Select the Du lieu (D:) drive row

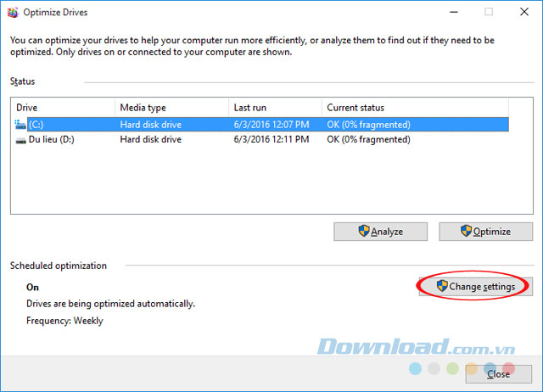[x=262, y=139]
